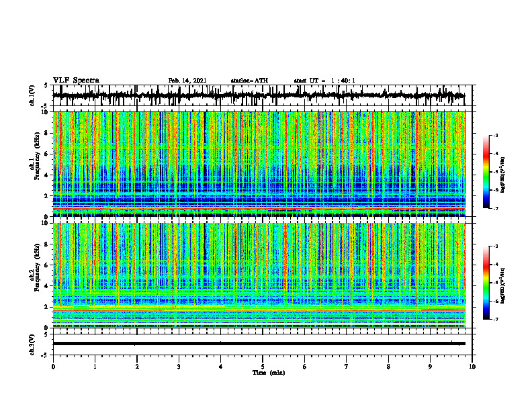
Task: Click the "-6" label on ch.2 color scale
Action: pos(496,301)
